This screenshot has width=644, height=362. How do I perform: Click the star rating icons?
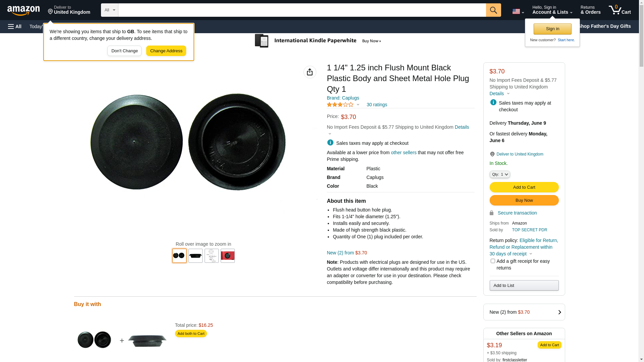[340, 105]
